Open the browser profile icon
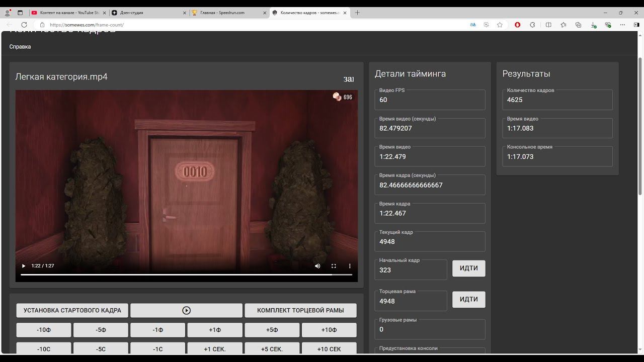This screenshot has height=362, width=644. tap(8, 13)
